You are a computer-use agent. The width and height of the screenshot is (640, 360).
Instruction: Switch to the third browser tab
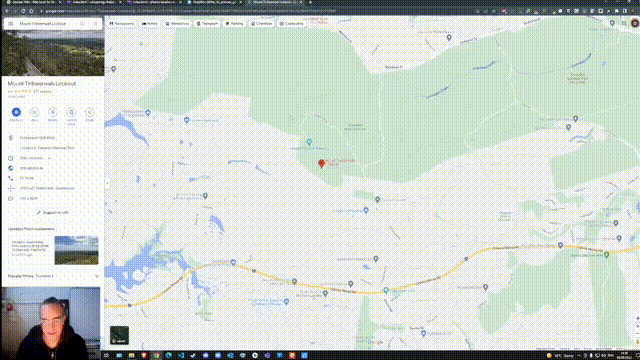[154, 2]
